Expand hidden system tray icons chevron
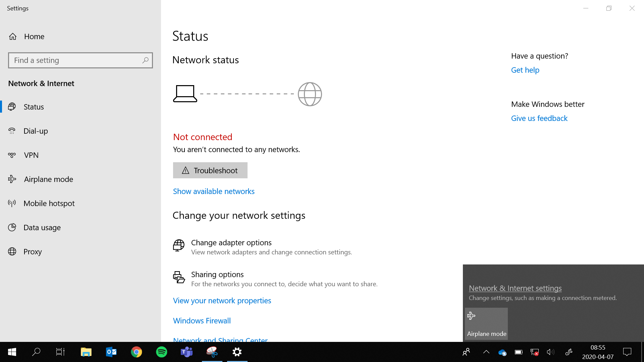Image resolution: width=644 pixels, height=362 pixels. [486, 352]
